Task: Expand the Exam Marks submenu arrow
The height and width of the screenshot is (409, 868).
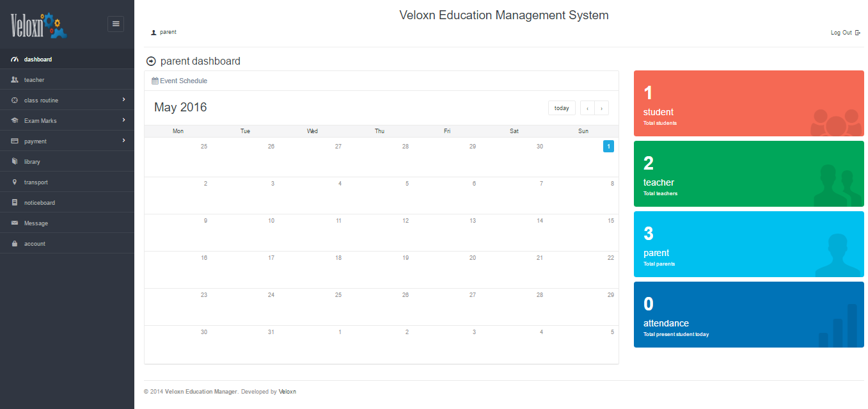Action: [x=123, y=120]
